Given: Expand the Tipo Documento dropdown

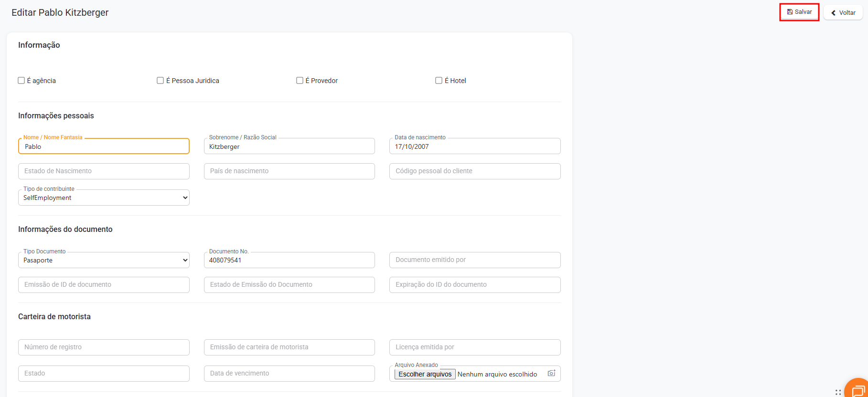Looking at the screenshot, I should (104, 260).
